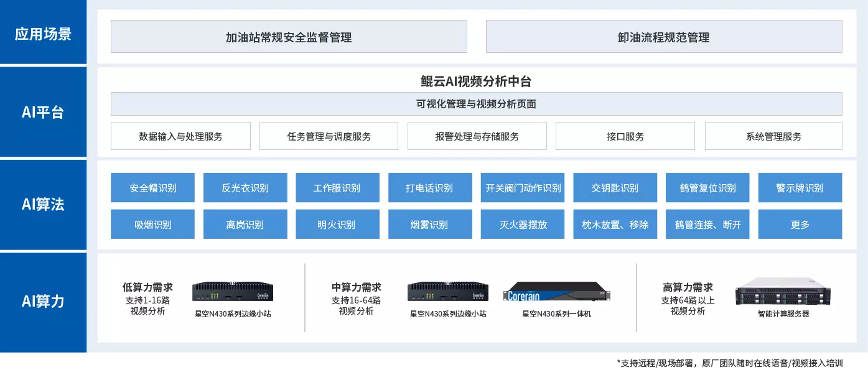
Task: Click the 支持远程/现场部署 footnote text
Action: pos(730,363)
